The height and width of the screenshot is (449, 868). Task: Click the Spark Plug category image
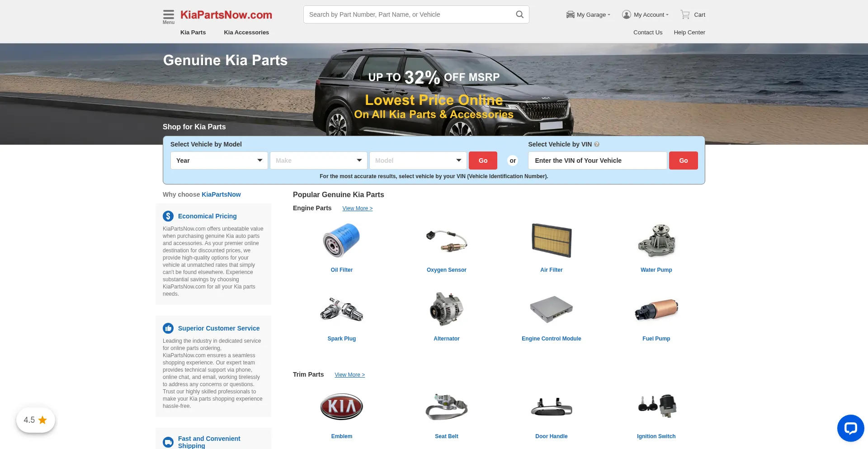(341, 309)
